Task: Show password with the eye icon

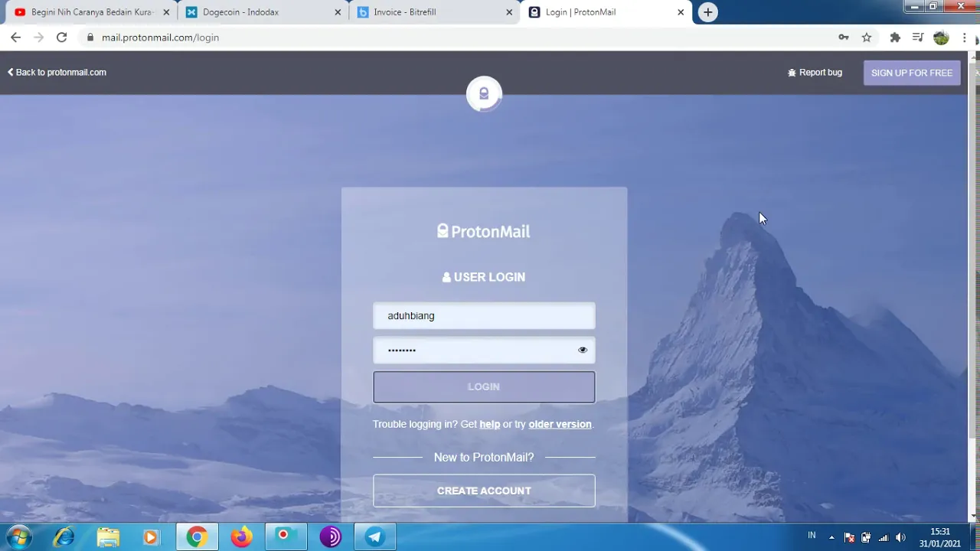Action: [x=583, y=350]
